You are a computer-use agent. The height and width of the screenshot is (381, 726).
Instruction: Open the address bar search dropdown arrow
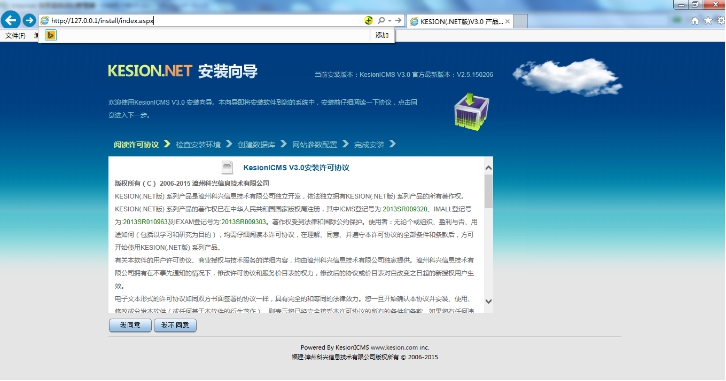point(389,21)
